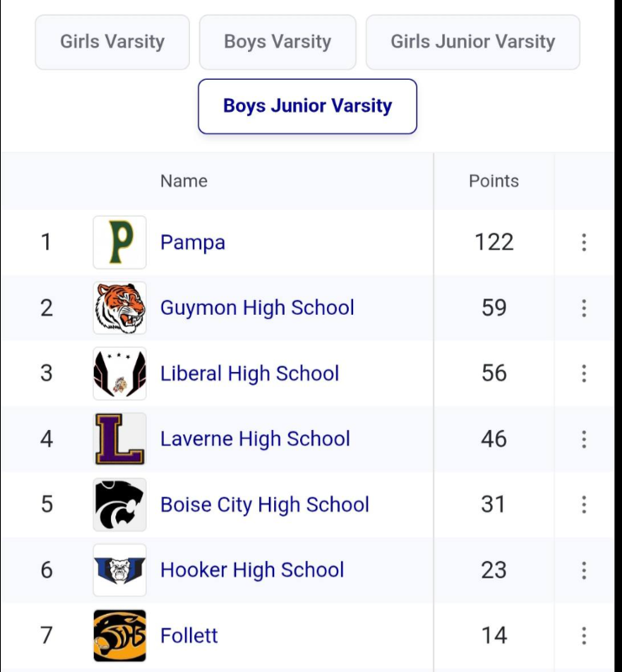Click the Liberal High School logo
The image size is (622, 672).
[x=119, y=374]
